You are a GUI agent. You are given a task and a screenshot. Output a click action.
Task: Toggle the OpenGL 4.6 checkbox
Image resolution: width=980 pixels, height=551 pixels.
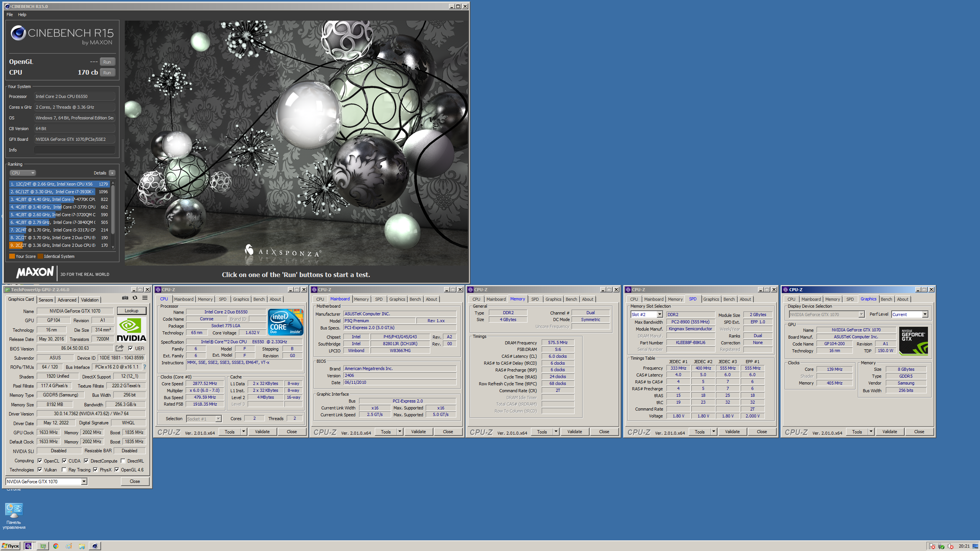tap(117, 469)
